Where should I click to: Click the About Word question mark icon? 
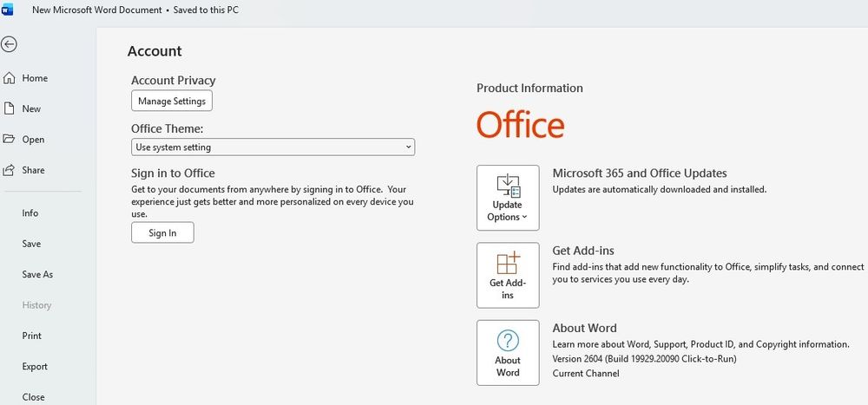coord(508,340)
